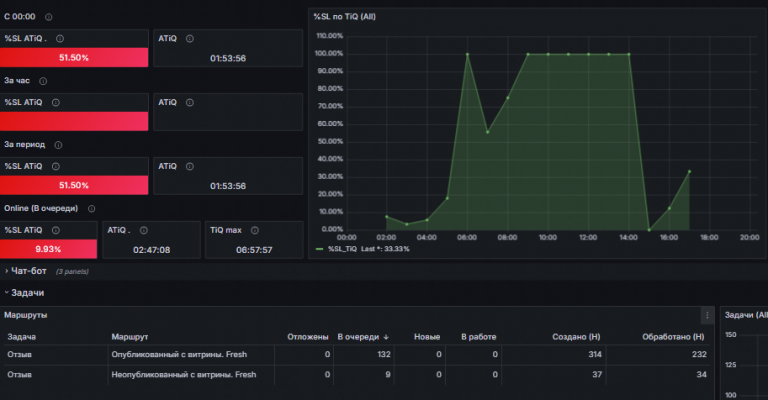Click the 01:53:56 ATiQ value under С 00:00
768x400 pixels.
228,59
